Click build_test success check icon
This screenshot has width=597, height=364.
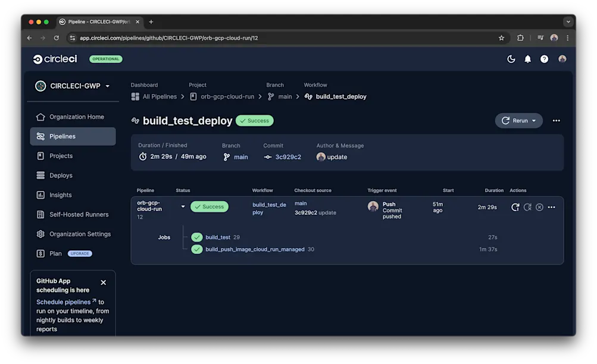pyautogui.click(x=197, y=237)
